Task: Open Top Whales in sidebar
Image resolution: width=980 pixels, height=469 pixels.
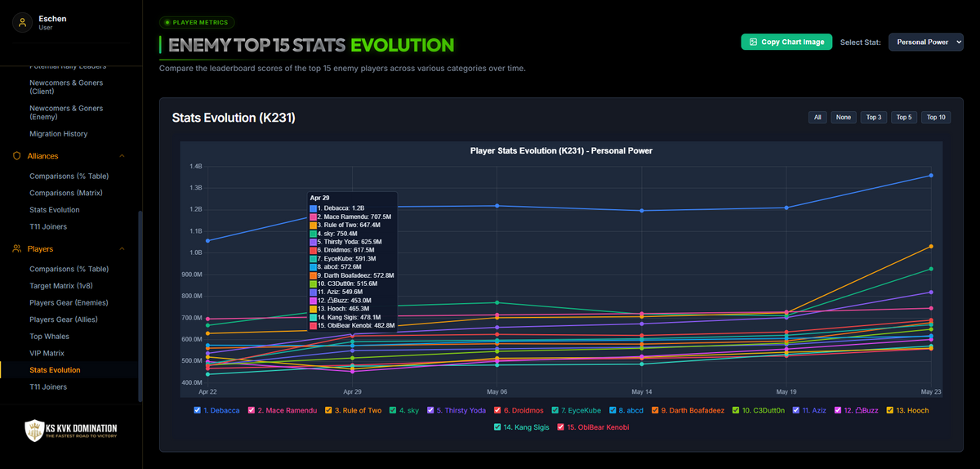Action: tap(50, 337)
